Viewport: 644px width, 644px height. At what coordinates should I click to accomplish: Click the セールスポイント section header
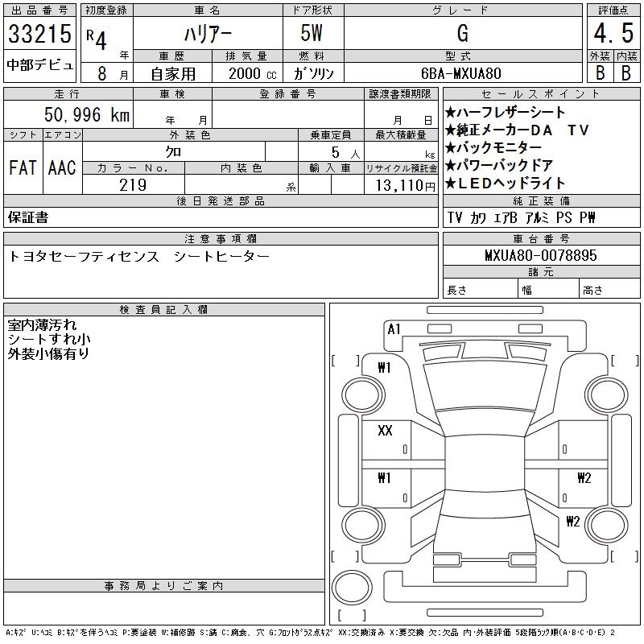click(541, 93)
